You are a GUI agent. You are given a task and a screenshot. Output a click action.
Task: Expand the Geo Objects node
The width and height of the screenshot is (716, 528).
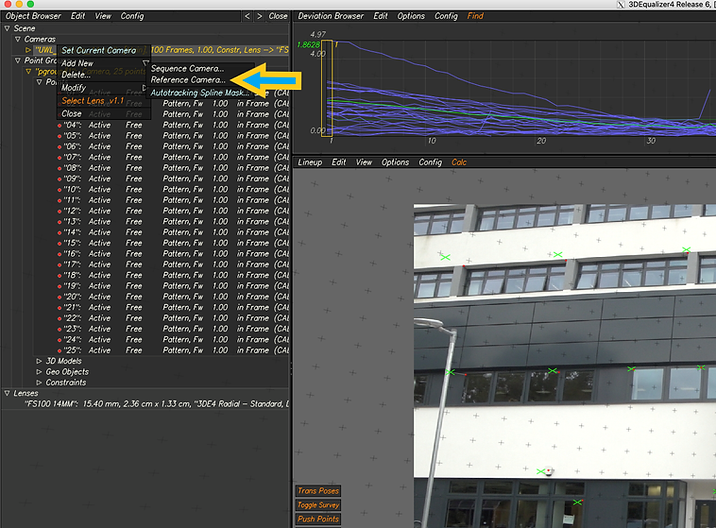pyautogui.click(x=39, y=372)
